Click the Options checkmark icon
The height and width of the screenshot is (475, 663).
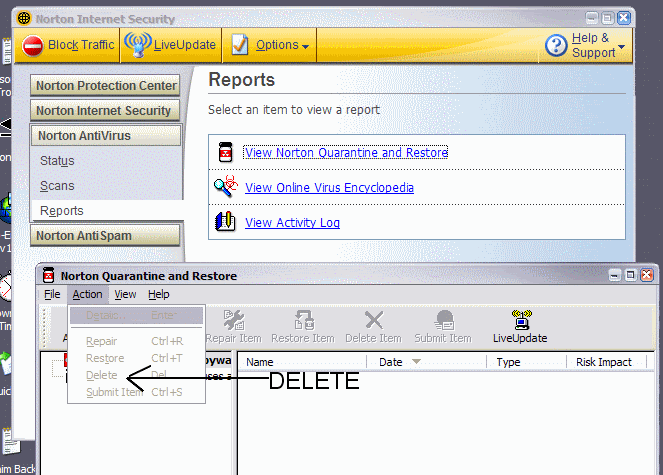pos(240,45)
